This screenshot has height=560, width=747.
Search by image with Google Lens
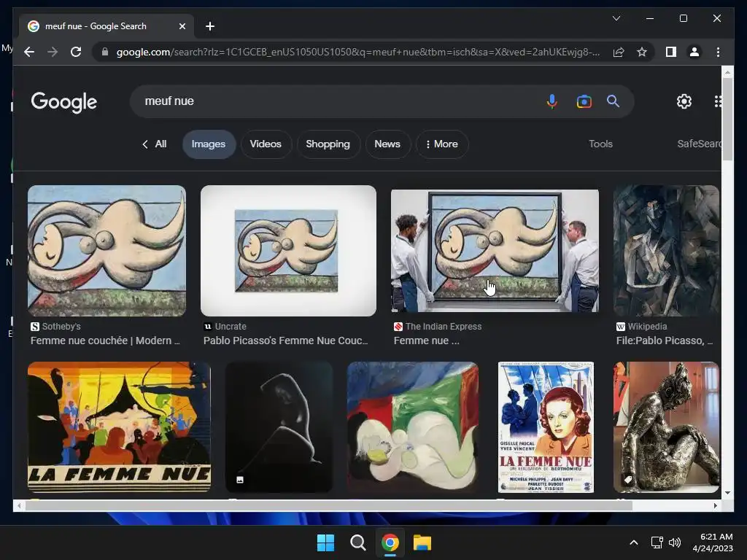click(584, 101)
